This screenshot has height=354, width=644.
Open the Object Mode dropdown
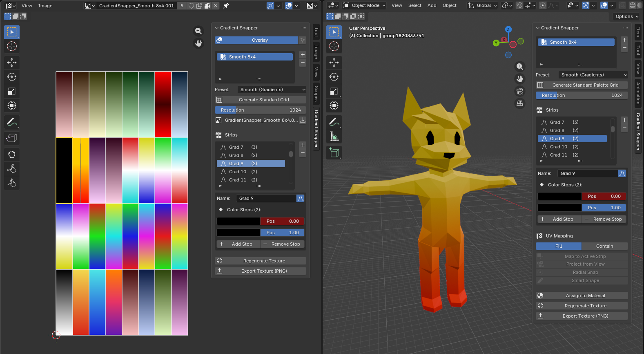click(364, 5)
